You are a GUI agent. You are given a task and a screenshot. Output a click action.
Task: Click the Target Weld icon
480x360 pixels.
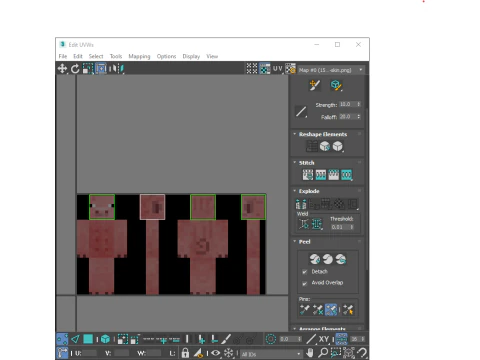[x=304, y=224]
